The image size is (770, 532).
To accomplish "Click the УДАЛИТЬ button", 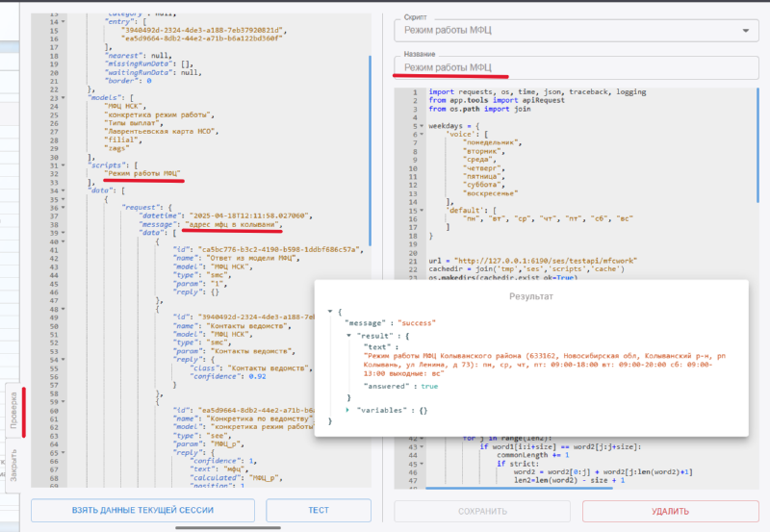I will (x=670, y=511).
